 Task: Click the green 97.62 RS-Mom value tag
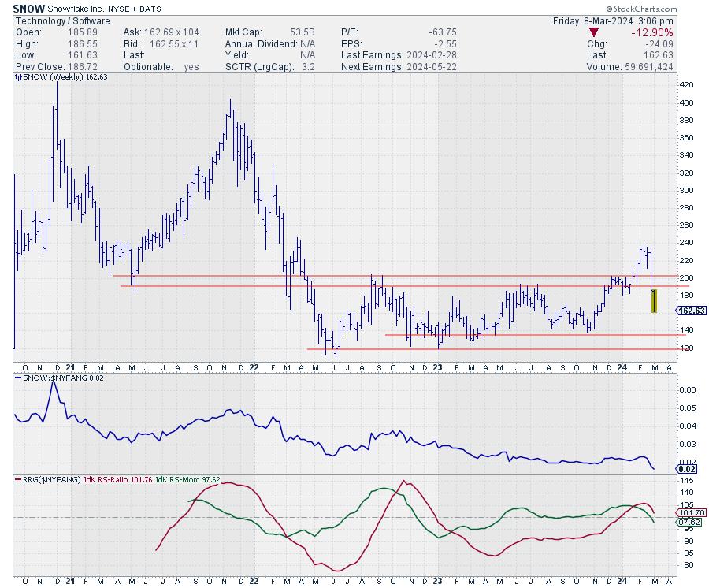[690, 522]
